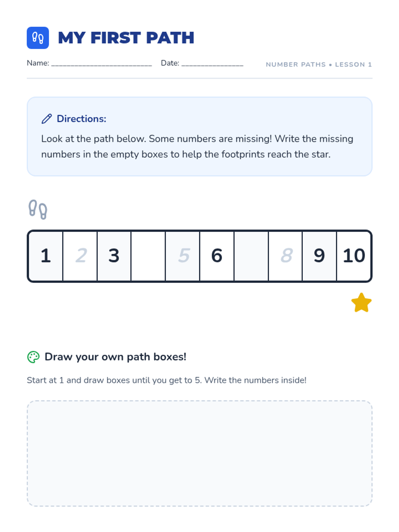Click the box with number 1

tap(46, 256)
